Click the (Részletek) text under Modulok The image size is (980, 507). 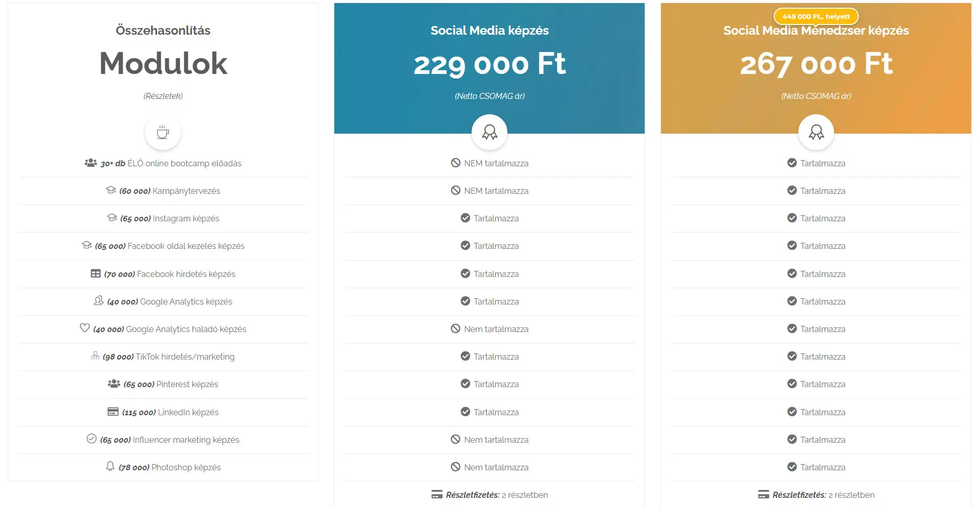pyautogui.click(x=163, y=96)
